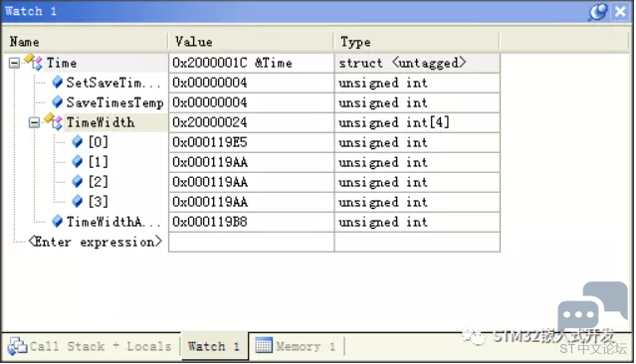
Task: Click unsigned int type of [0]
Action: pos(383,142)
